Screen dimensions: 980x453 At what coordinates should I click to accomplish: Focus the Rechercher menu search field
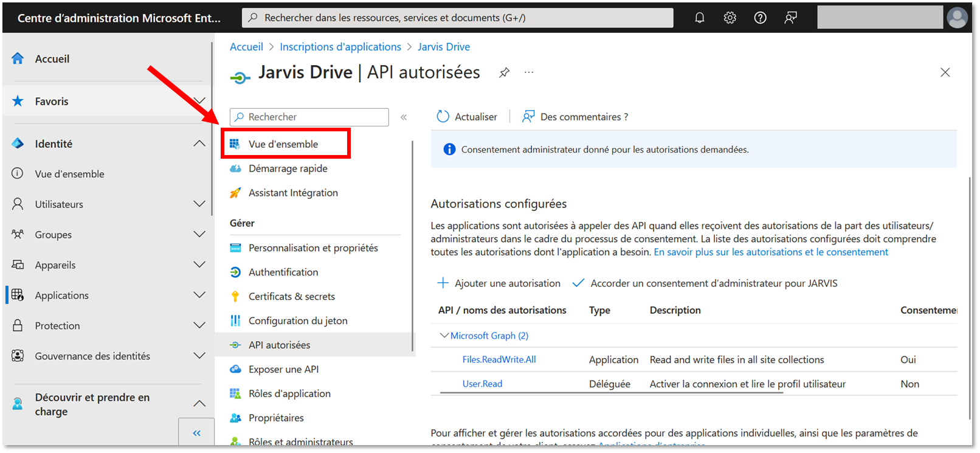[x=309, y=117]
